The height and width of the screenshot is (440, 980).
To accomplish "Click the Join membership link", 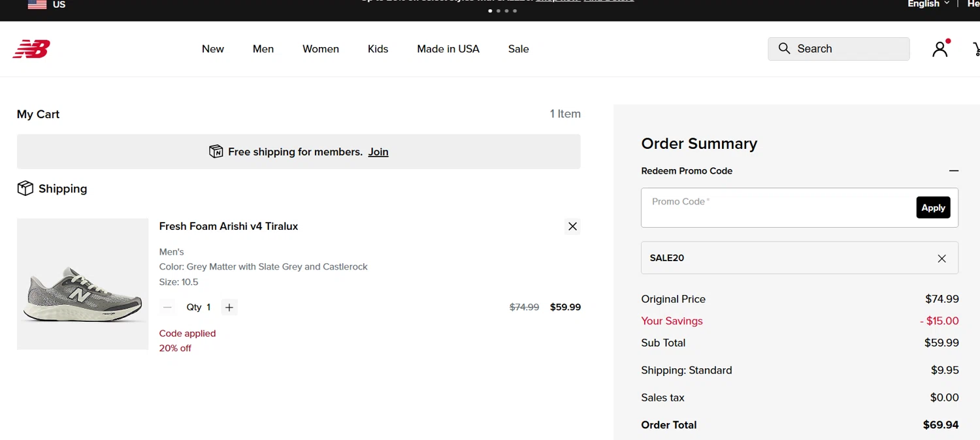I will click(378, 152).
